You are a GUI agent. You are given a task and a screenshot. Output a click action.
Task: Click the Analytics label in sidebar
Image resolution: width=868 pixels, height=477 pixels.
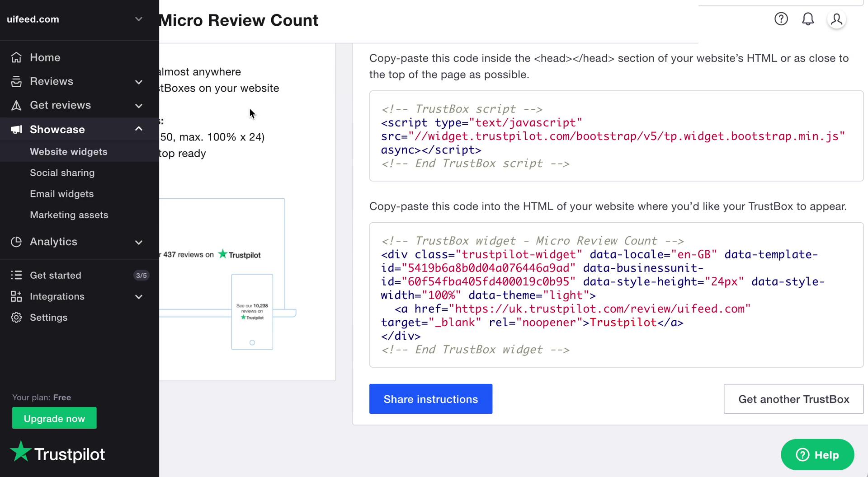[x=53, y=242]
